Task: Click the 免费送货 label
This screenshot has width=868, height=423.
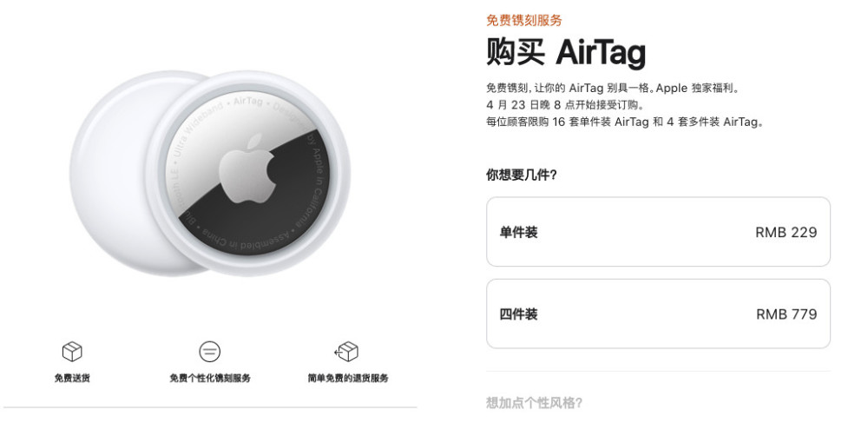Action: [x=71, y=378]
